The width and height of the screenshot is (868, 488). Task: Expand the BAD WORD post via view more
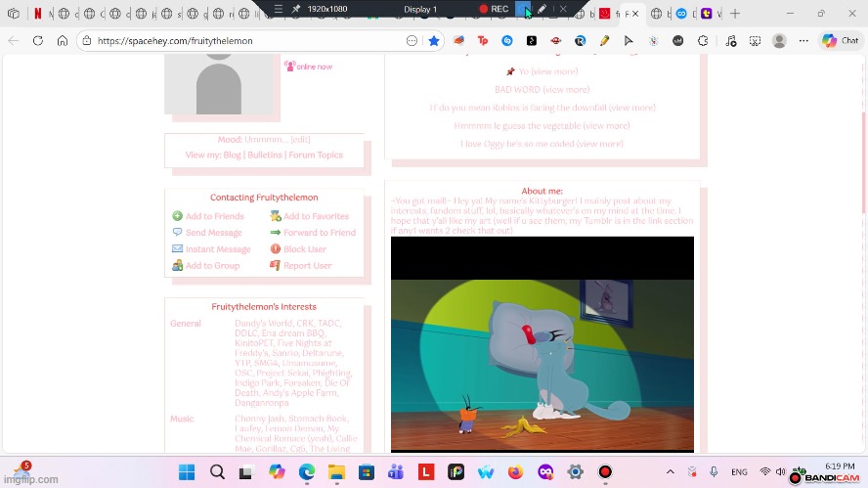566,90
